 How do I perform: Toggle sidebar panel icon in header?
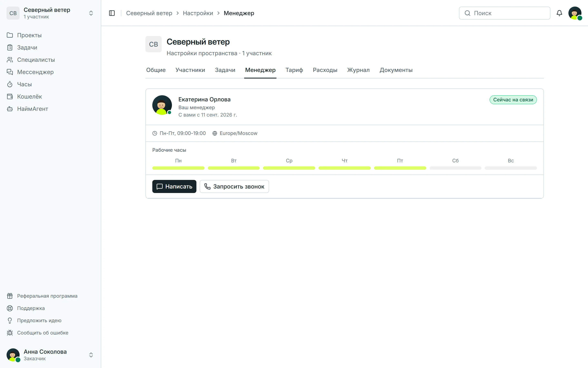tap(112, 13)
